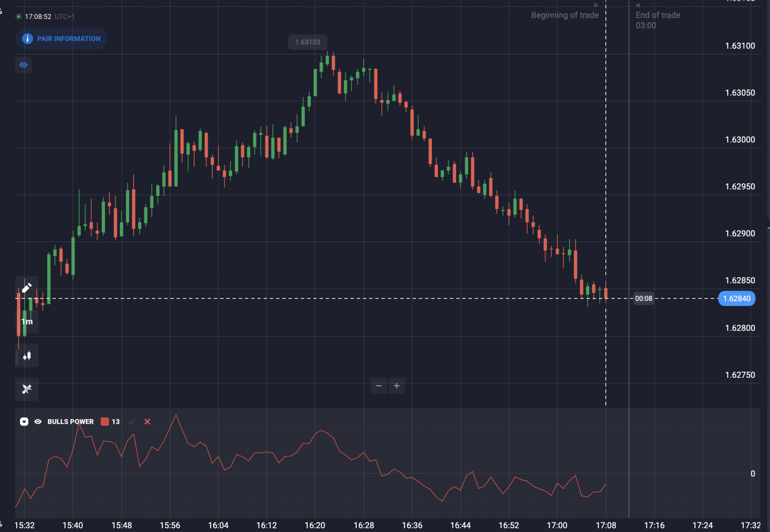Open the indicators compass icon

(27, 389)
